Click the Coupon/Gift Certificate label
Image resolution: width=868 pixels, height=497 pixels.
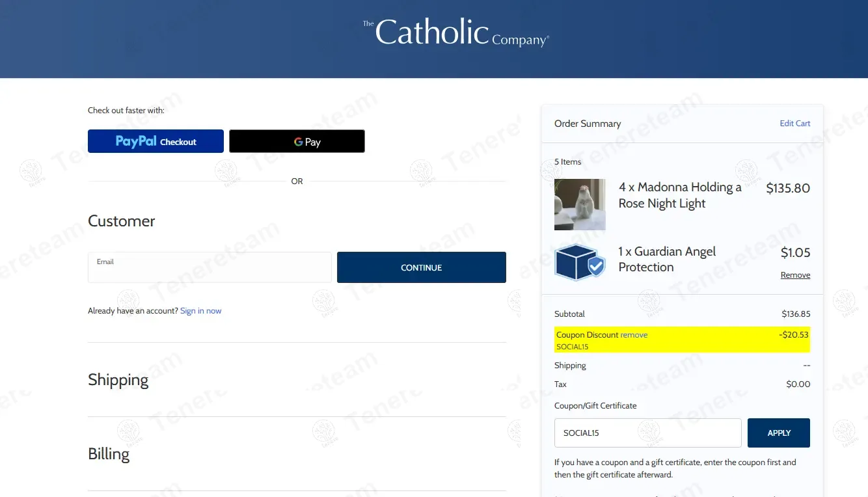(x=595, y=406)
